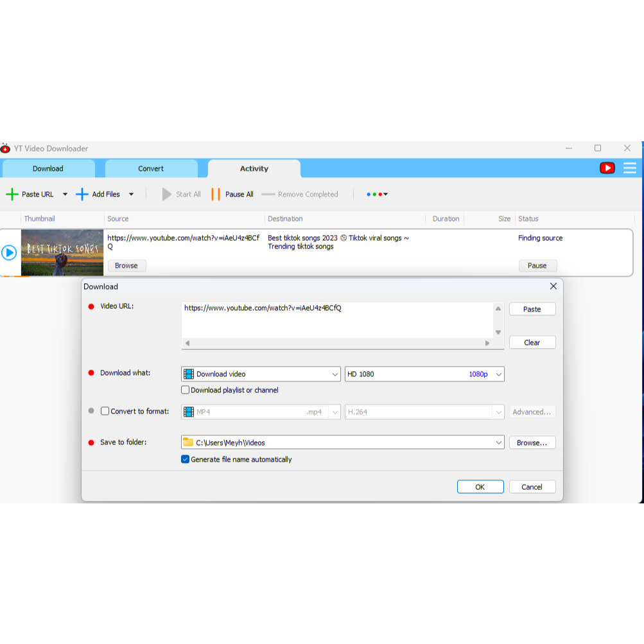Expand the Save to folder path dropdown
This screenshot has height=644, width=644.
pos(498,442)
